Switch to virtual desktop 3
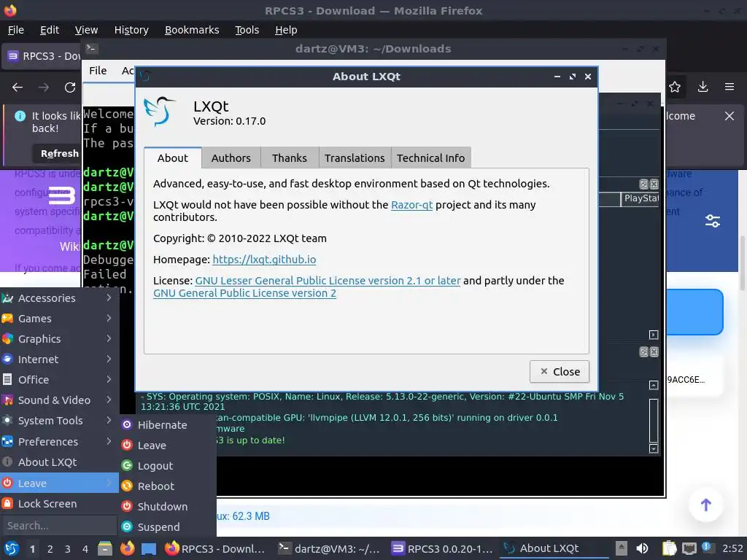This screenshot has width=747, height=560. (x=68, y=549)
